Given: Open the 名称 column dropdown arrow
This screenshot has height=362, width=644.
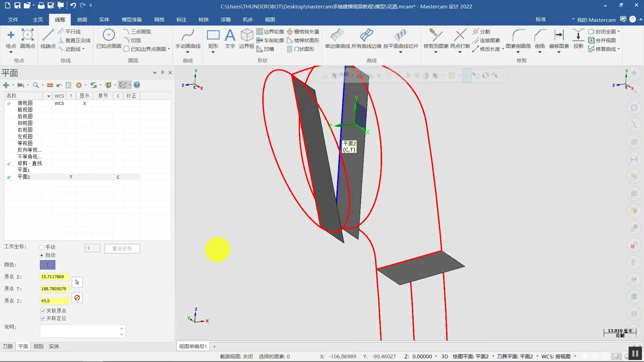Looking at the screenshot, I should pos(49,96).
